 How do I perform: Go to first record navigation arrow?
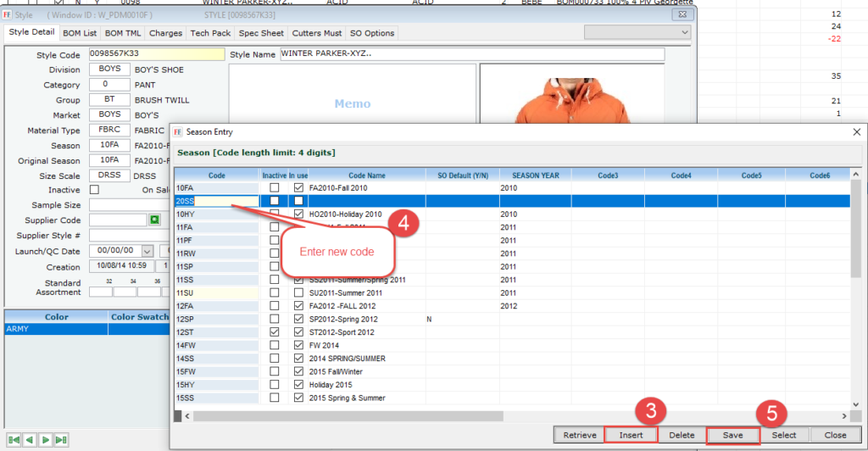click(14, 440)
